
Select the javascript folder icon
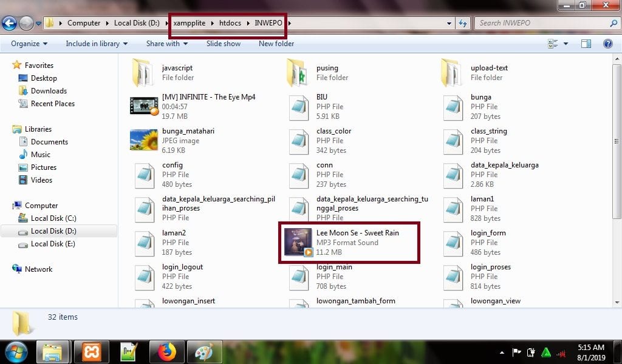[x=143, y=72]
